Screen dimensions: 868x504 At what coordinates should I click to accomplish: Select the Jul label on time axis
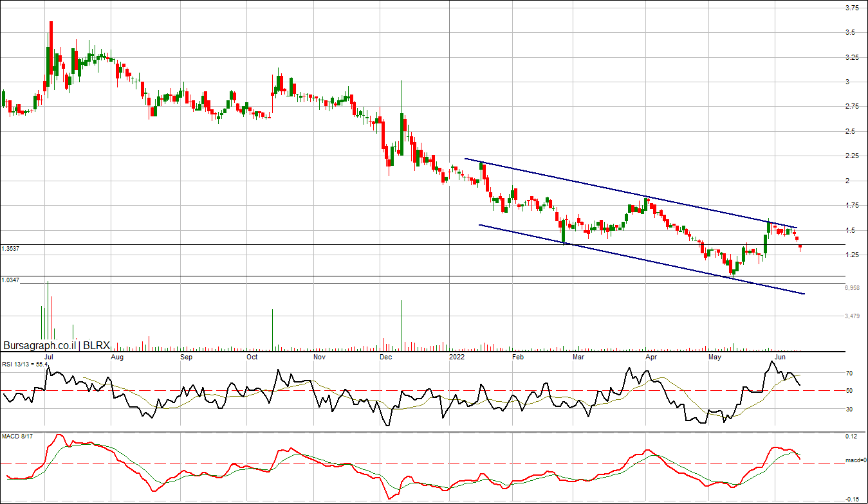coord(48,356)
